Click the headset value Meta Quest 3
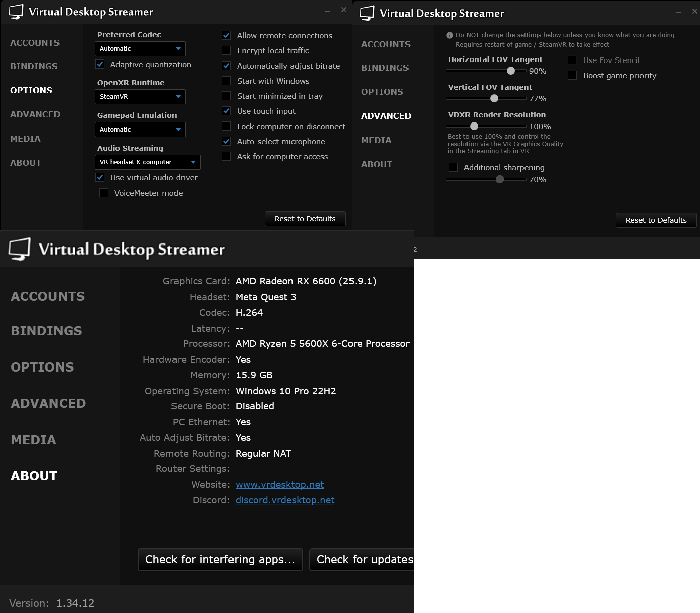 pyautogui.click(x=266, y=297)
